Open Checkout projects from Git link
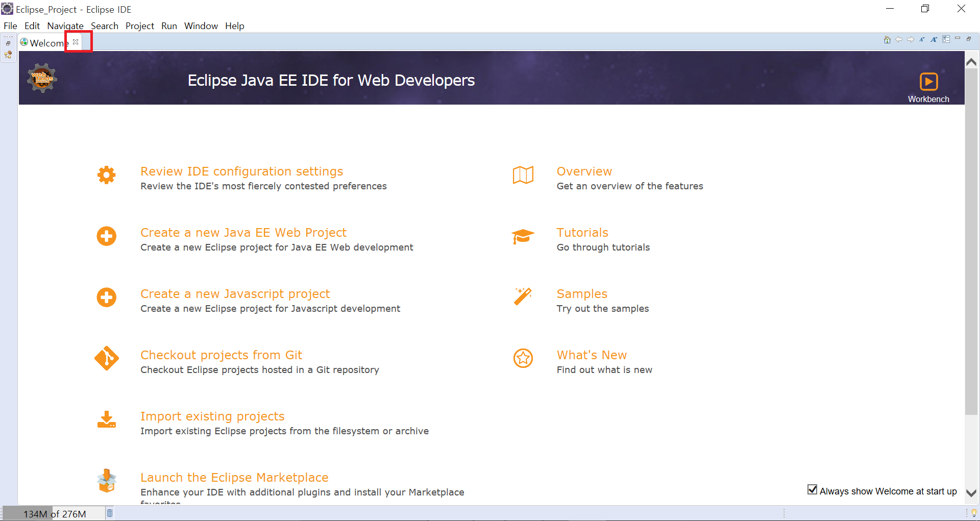 [221, 355]
